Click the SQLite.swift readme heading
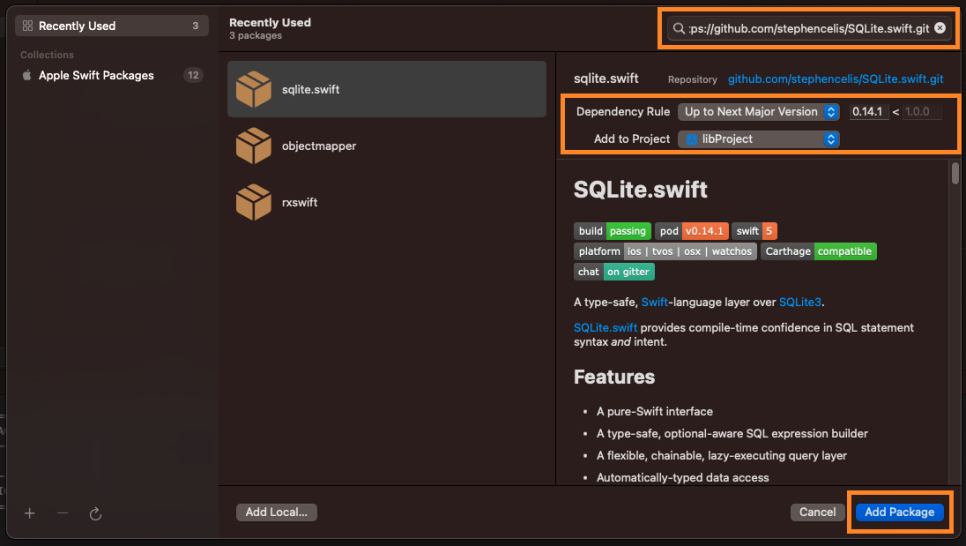Viewport: 966px width, 546px height. pyautogui.click(x=640, y=190)
